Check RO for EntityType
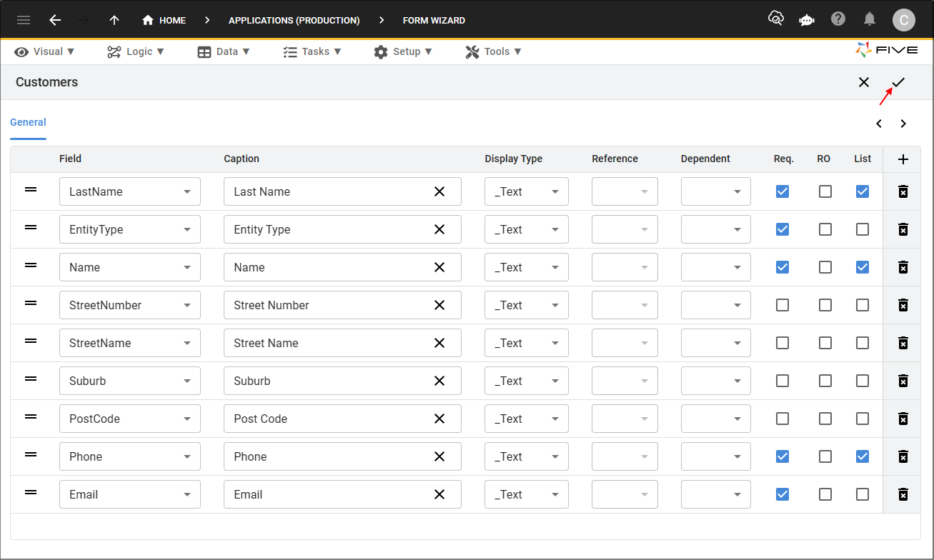934x560 pixels. coord(825,229)
